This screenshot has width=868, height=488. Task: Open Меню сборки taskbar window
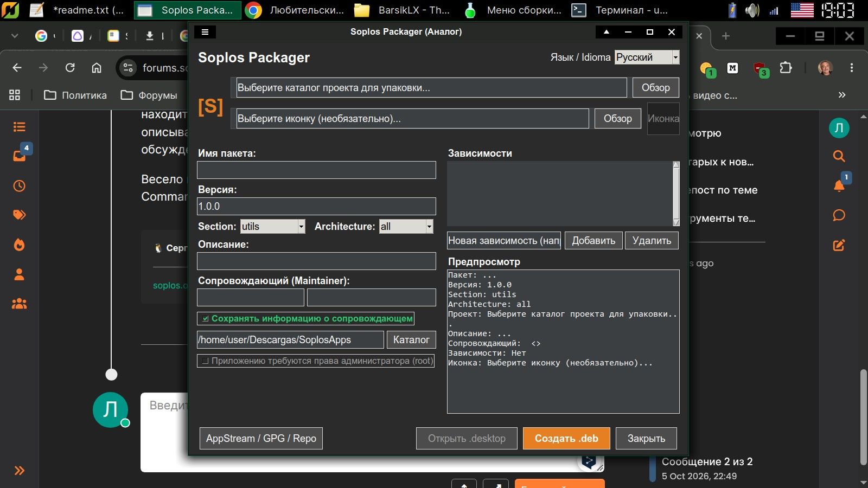514,10
